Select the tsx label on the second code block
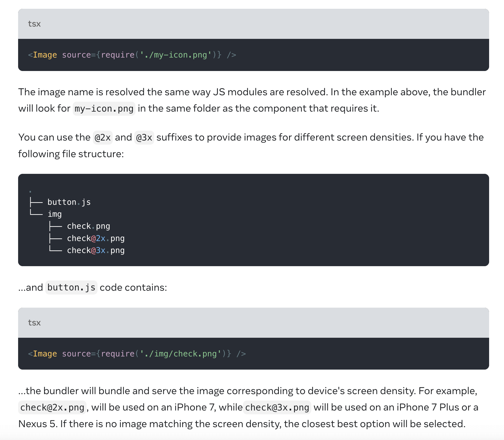This screenshot has height=440, width=504. coord(34,323)
